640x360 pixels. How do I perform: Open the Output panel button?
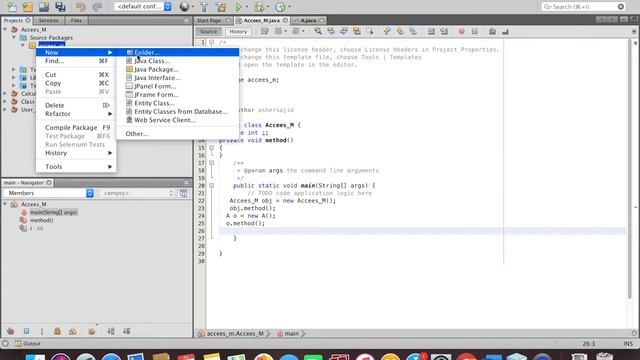point(28,344)
